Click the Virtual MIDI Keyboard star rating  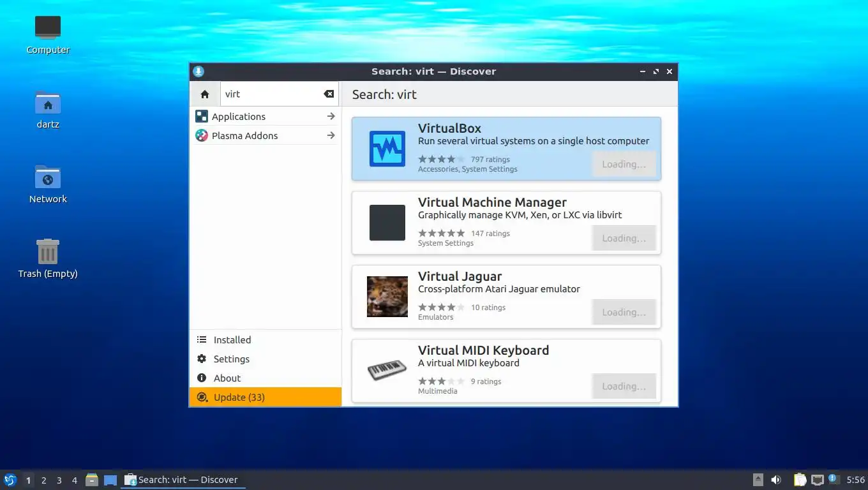point(442,381)
